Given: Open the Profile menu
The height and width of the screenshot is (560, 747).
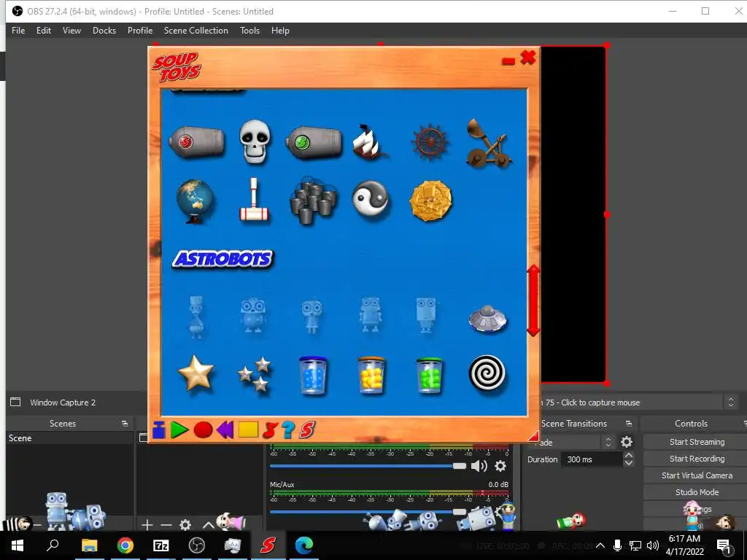Looking at the screenshot, I should tap(140, 31).
